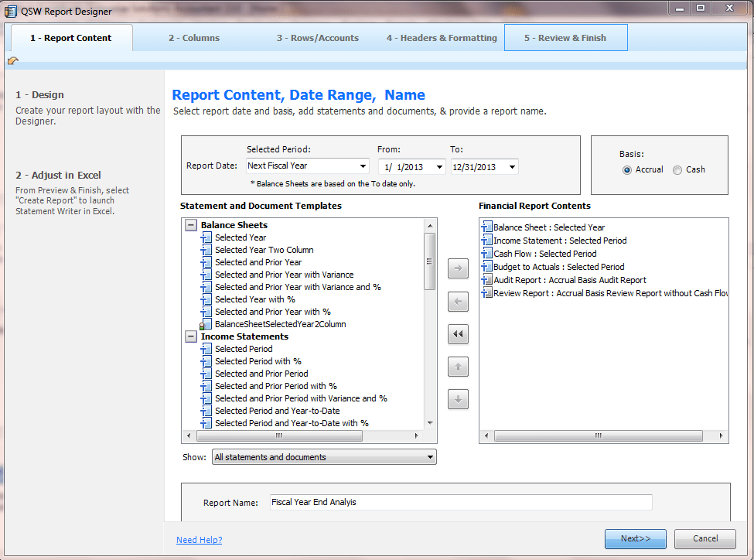Viewport: 754px width, 560px height.
Task: Click the add-to-report right arrow button
Action: point(458,269)
